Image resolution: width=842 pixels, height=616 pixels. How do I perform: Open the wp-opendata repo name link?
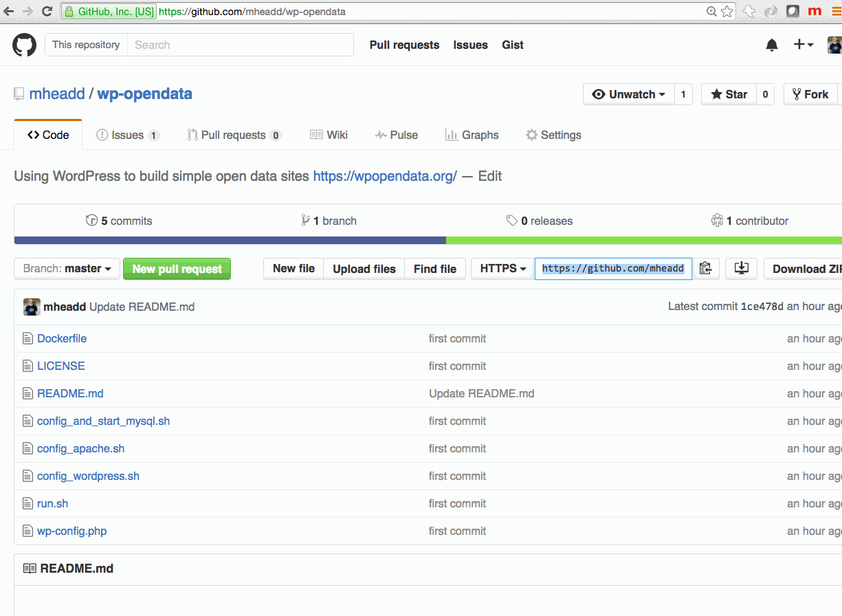coord(144,93)
